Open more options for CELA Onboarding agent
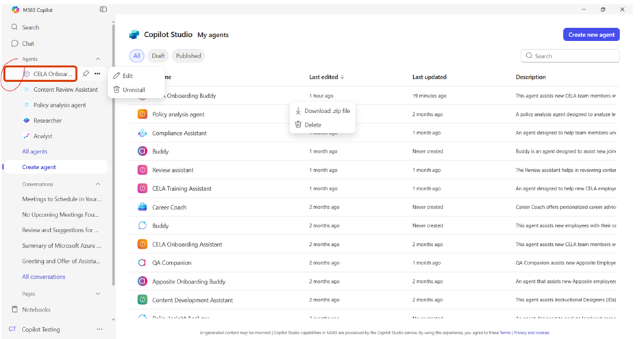 97,73
